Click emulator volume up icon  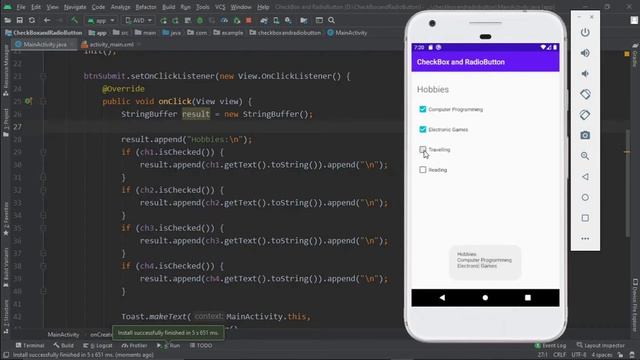click(x=585, y=53)
